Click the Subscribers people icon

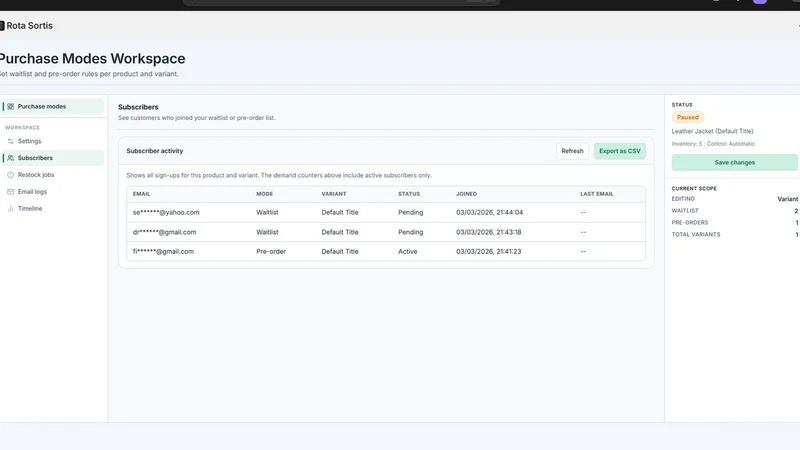[x=10, y=158]
